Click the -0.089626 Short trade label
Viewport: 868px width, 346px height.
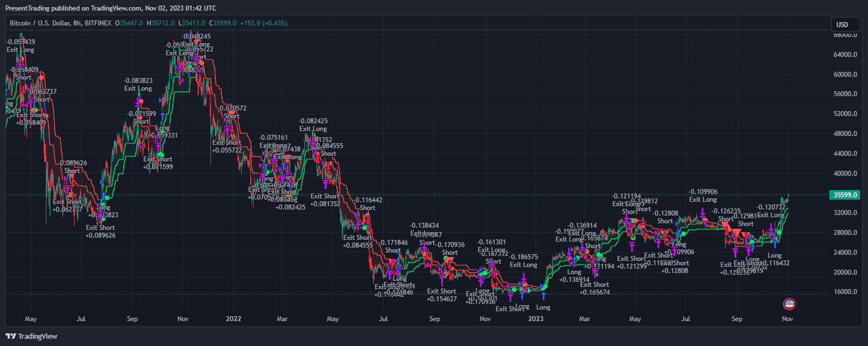pyautogui.click(x=72, y=167)
